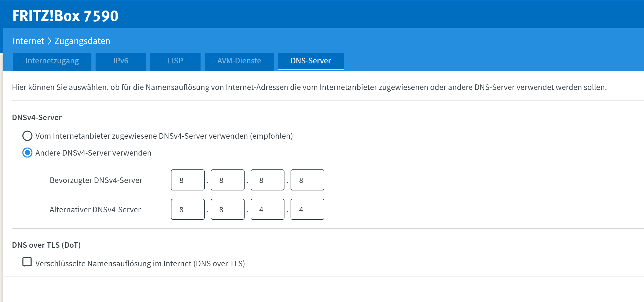Click the 'Bevorzugter DNSv4-Server' label

pyautogui.click(x=96, y=180)
